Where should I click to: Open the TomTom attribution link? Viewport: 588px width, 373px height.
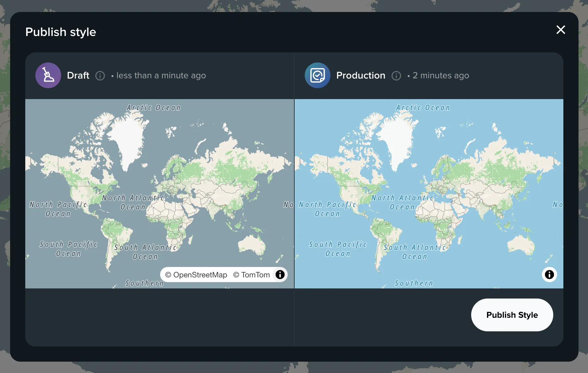point(251,275)
